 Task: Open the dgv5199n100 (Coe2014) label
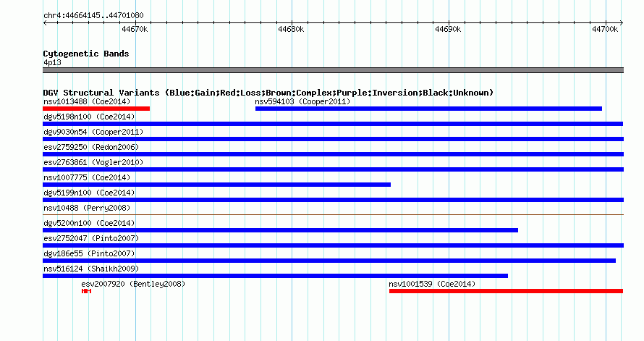(x=89, y=193)
